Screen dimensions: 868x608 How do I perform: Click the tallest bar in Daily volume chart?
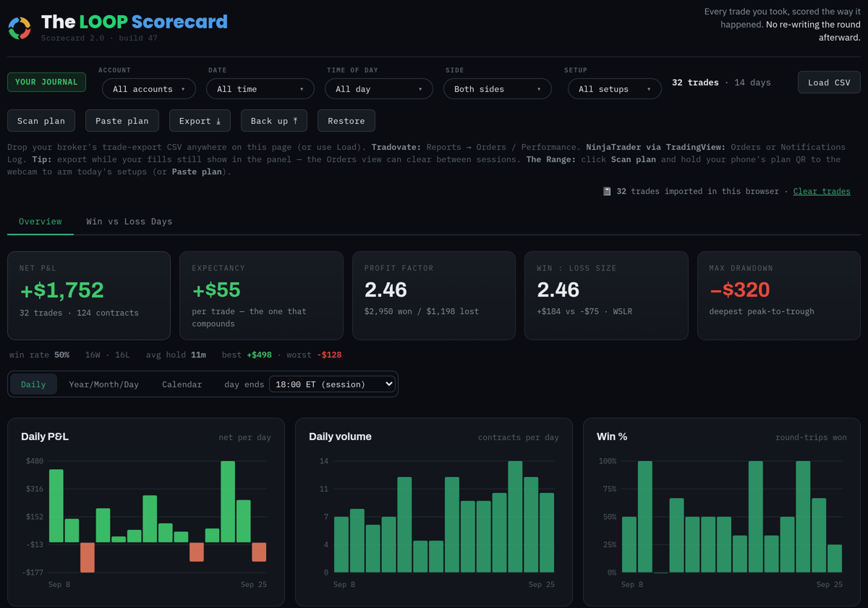click(x=515, y=517)
